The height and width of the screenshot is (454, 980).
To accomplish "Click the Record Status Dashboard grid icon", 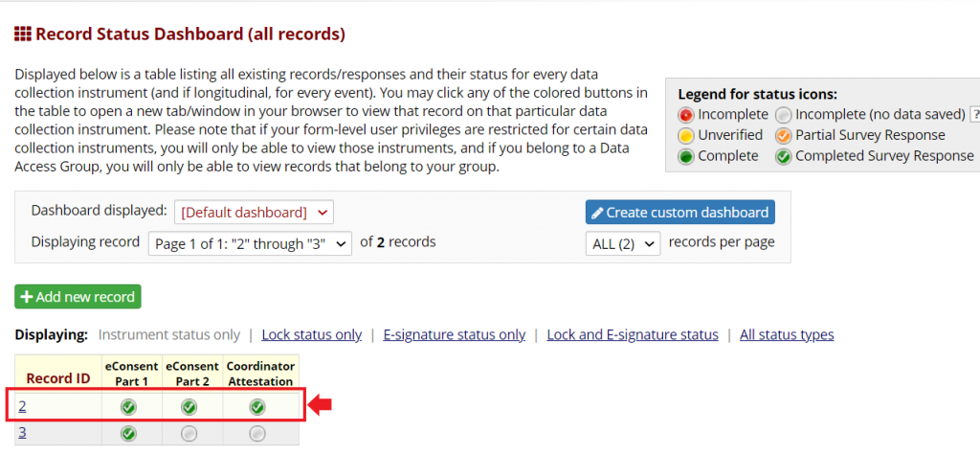I will [22, 34].
